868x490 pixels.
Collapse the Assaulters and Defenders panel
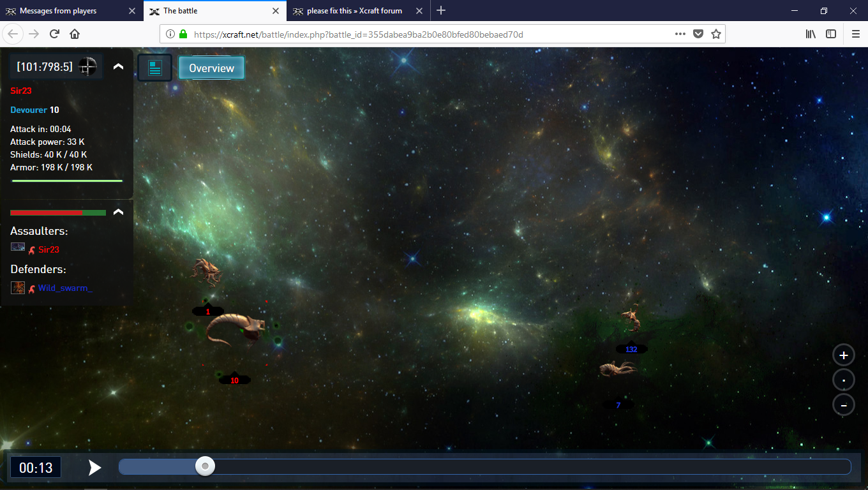(118, 212)
